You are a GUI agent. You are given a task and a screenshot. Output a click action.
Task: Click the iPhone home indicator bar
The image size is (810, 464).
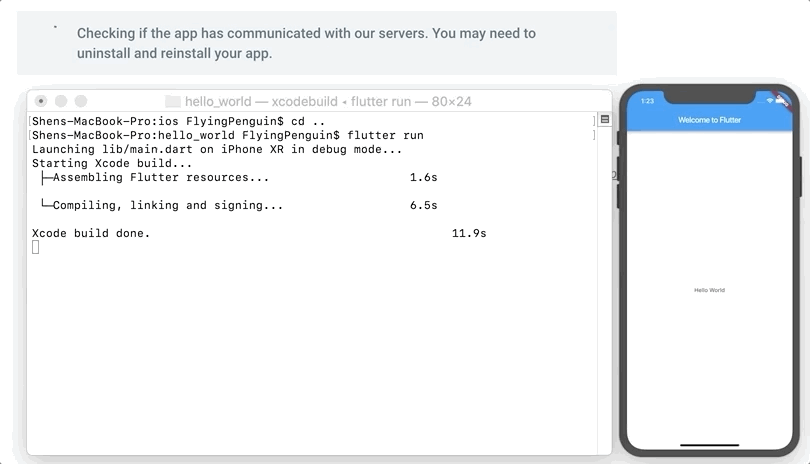[709, 445]
